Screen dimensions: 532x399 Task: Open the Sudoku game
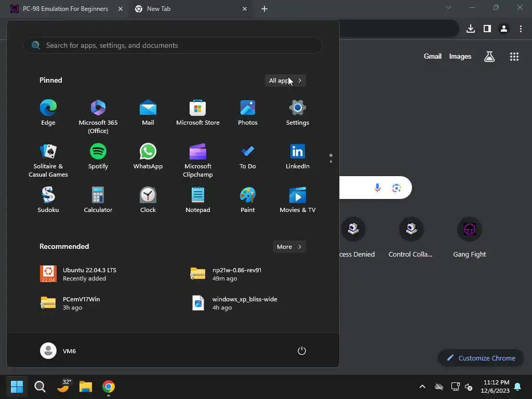tap(48, 200)
